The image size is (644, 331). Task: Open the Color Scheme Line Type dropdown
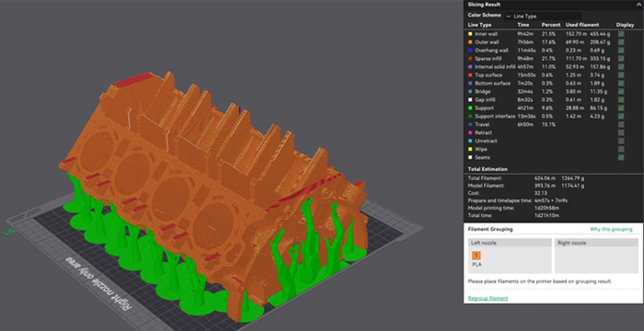[x=542, y=16]
